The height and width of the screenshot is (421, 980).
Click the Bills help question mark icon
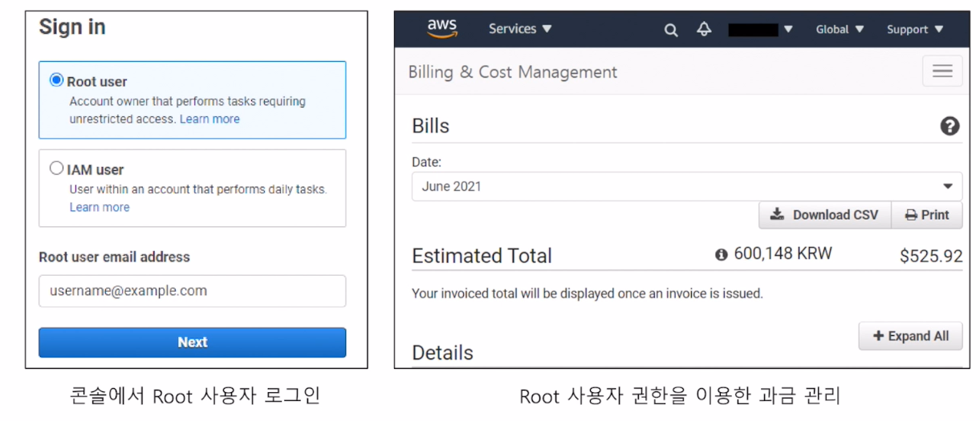[x=950, y=126]
